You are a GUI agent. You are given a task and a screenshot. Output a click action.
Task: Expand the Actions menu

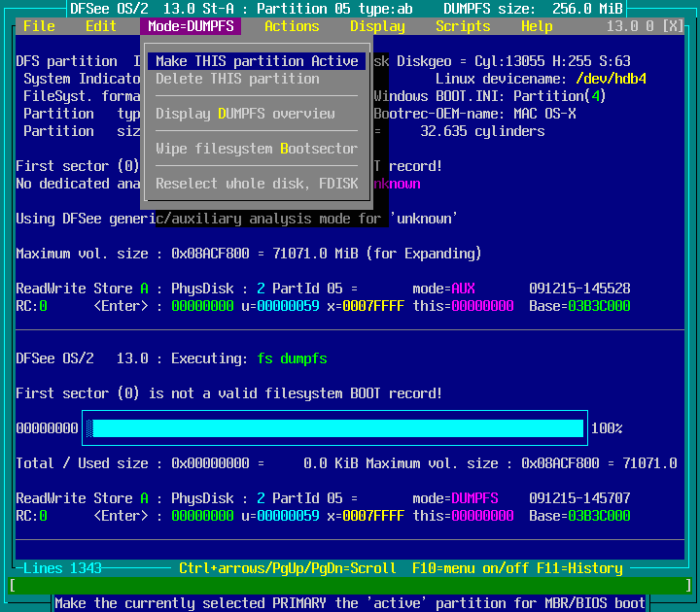pos(292,26)
